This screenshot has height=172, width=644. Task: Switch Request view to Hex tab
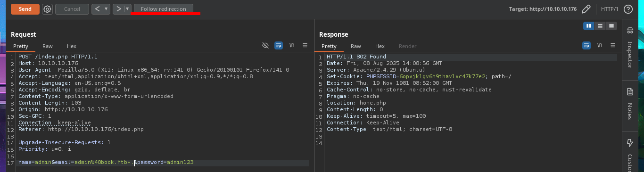click(72, 46)
